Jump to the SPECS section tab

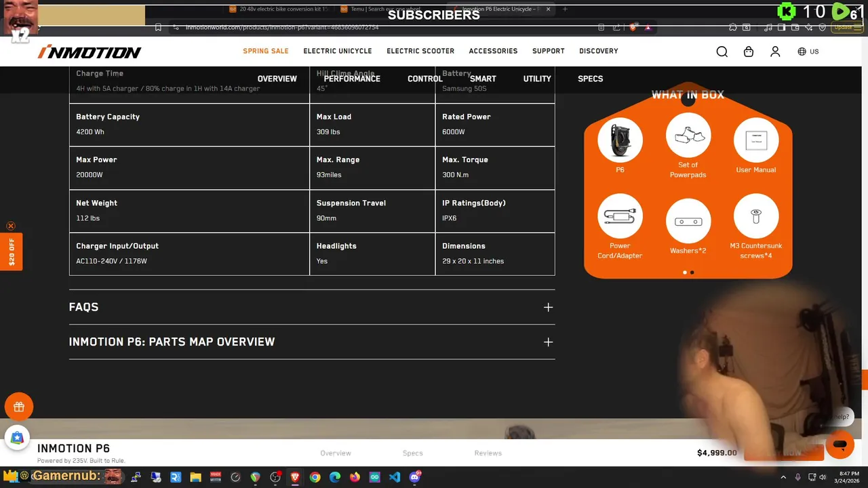click(x=590, y=79)
